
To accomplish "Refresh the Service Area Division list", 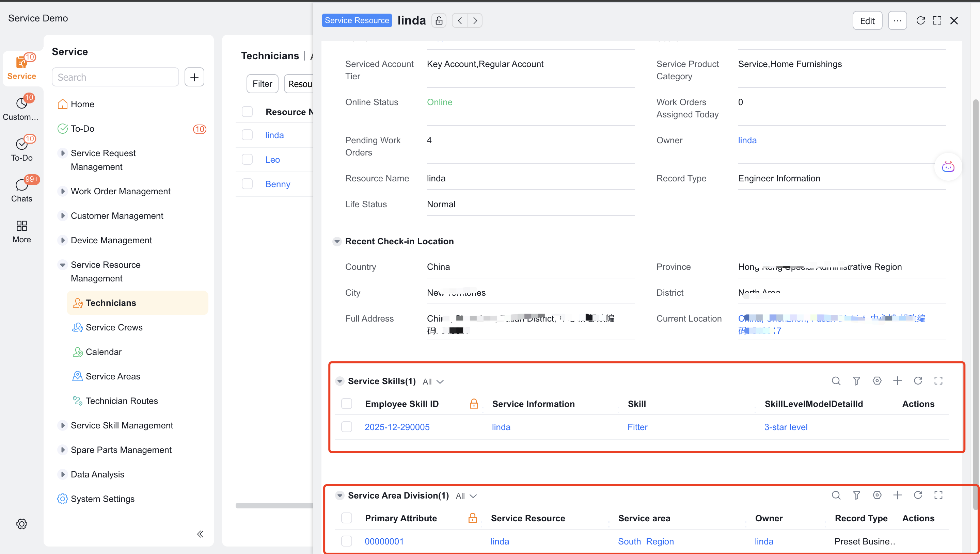I will click(x=918, y=495).
